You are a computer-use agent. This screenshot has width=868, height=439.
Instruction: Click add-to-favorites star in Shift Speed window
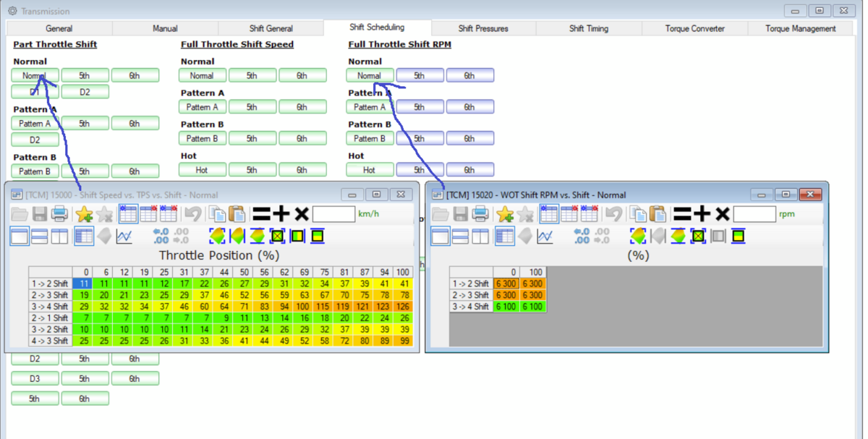coord(84,214)
